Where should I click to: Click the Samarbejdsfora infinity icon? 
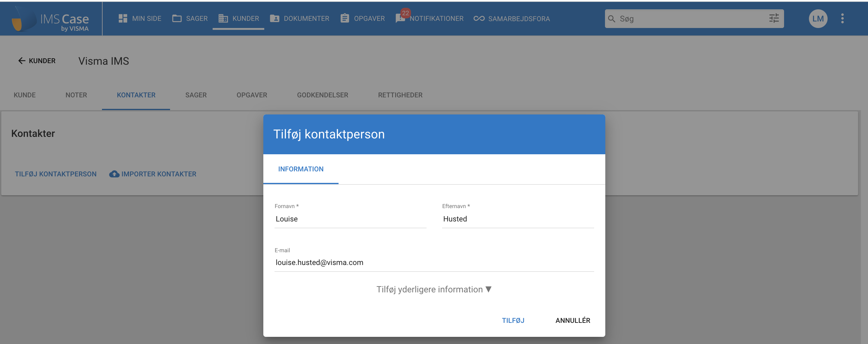(479, 19)
